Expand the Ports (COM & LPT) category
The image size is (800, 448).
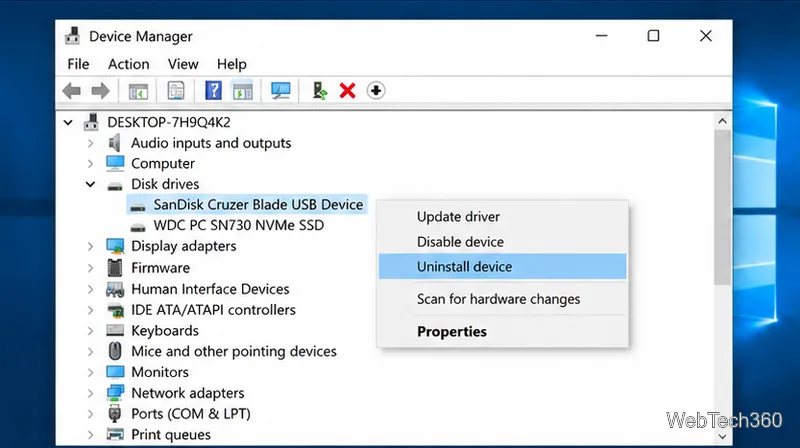pyautogui.click(x=90, y=414)
